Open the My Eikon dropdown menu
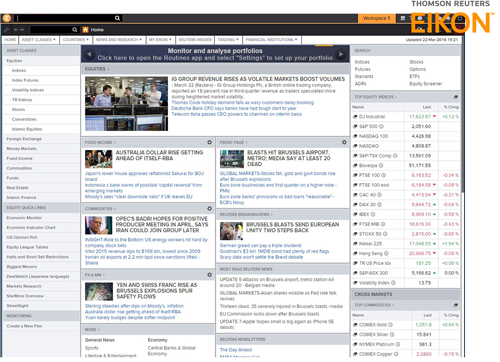This screenshot has height=362, width=500. point(160,40)
